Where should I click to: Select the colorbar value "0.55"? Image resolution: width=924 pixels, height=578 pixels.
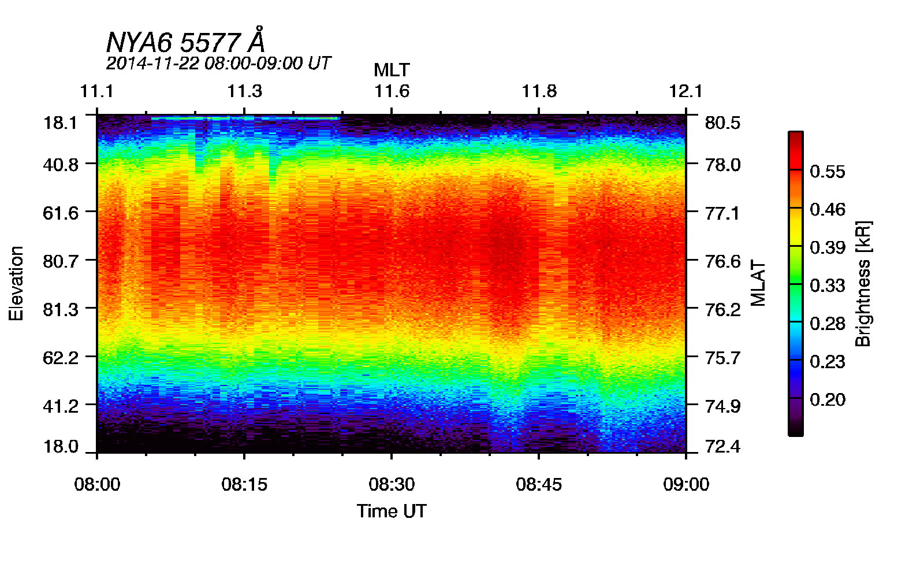click(x=828, y=172)
